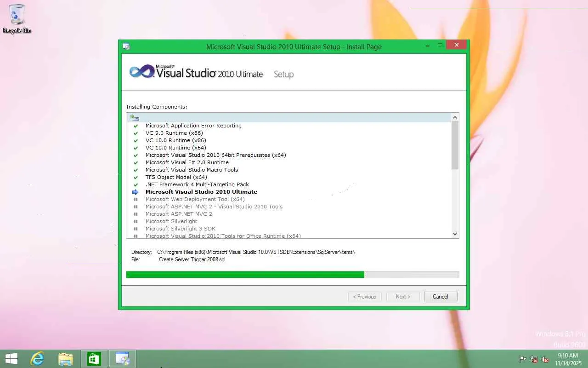The width and height of the screenshot is (588, 368).
Task: Open the Windows Start button
Action: (x=11, y=359)
